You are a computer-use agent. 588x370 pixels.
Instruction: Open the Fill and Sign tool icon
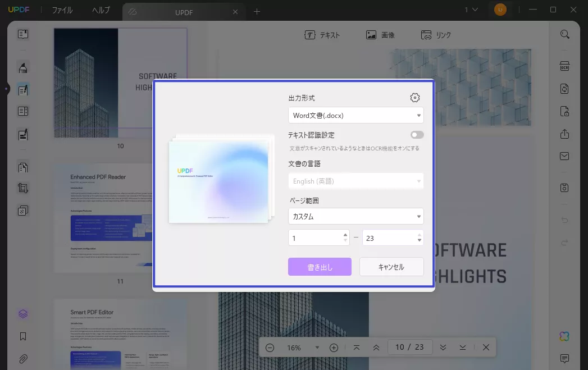click(23, 135)
